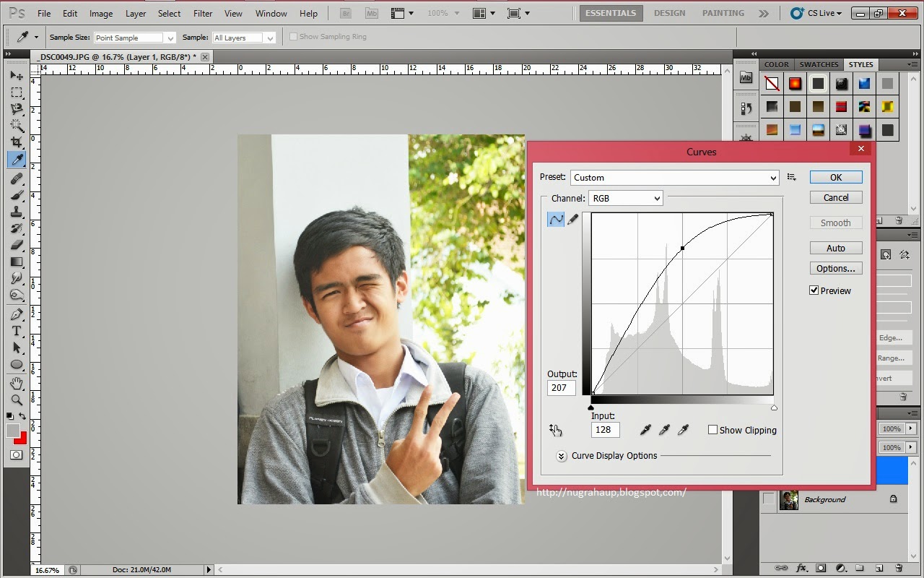
Task: Select the Zoom tool in toolbox
Action: click(17, 400)
